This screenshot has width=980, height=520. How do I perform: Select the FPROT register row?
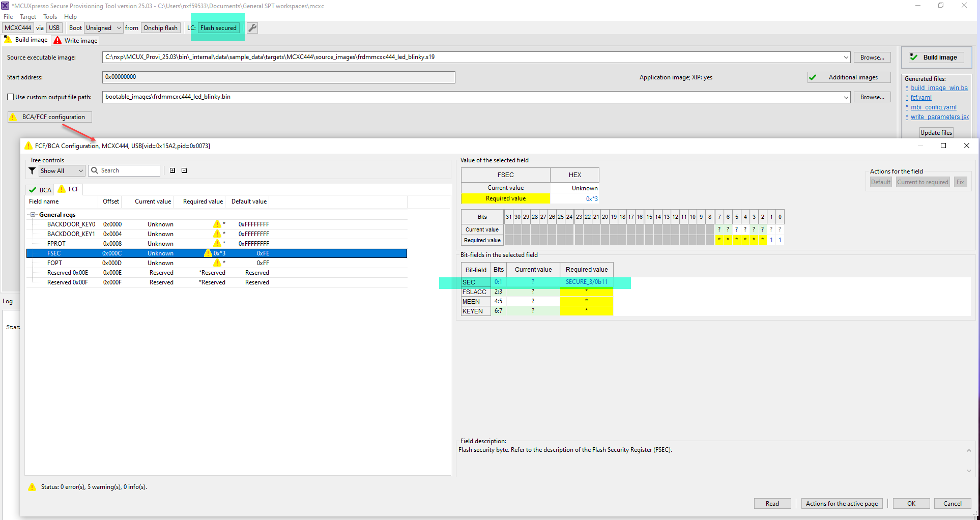click(x=217, y=244)
